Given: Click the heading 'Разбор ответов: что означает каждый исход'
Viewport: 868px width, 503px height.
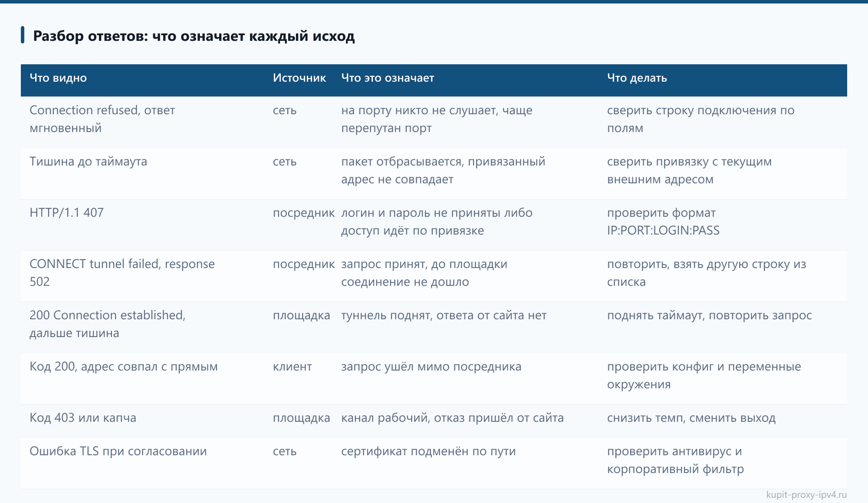Looking at the screenshot, I should pos(194,36).
